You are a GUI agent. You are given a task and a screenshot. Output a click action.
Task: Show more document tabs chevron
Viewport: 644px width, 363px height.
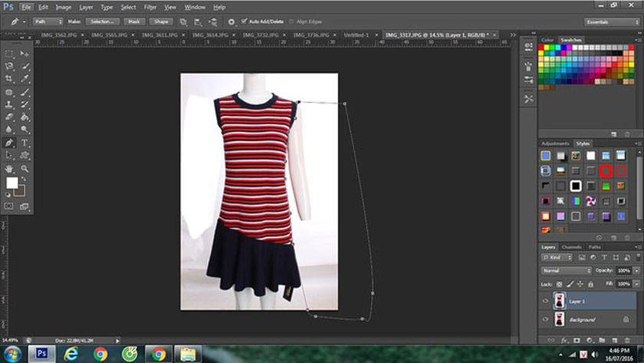click(513, 35)
